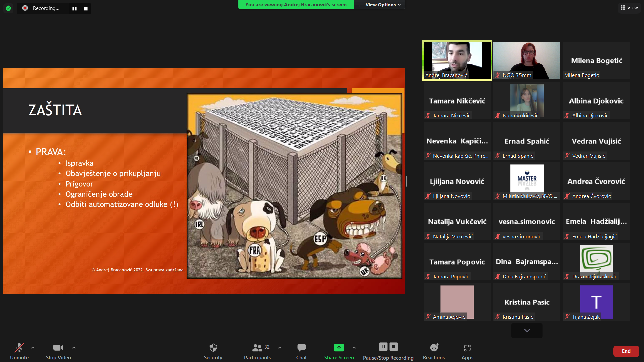Click muted mic icon beside Tijana Zejak

coord(567,317)
